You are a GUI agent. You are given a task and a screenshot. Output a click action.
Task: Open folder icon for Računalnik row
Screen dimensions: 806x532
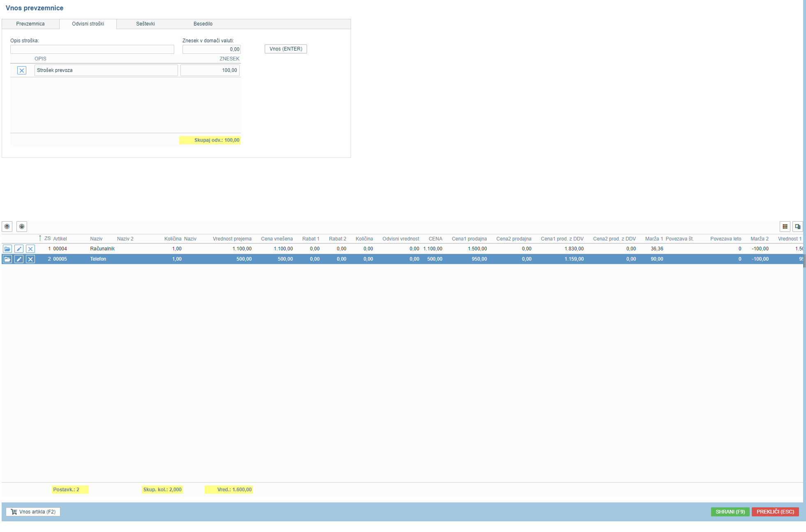7,249
